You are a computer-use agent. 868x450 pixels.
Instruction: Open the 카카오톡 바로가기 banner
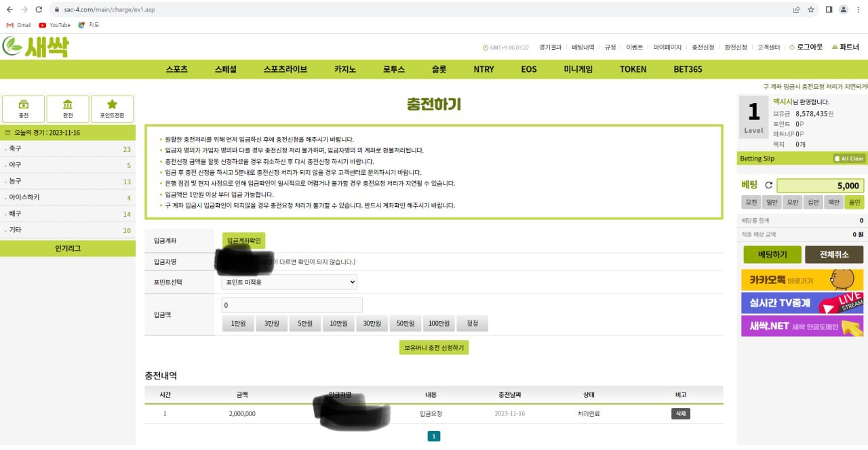(x=802, y=279)
